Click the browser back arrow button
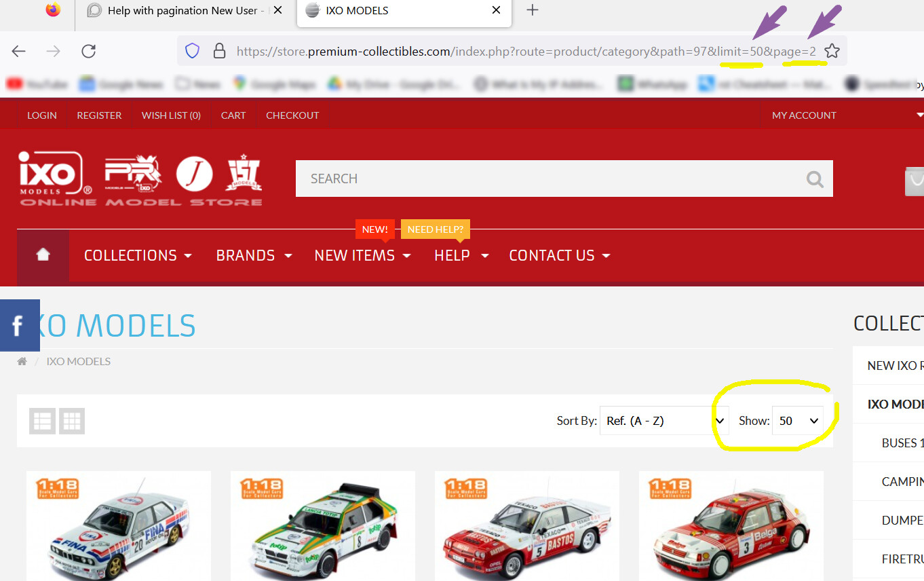The width and height of the screenshot is (924, 581). point(19,52)
